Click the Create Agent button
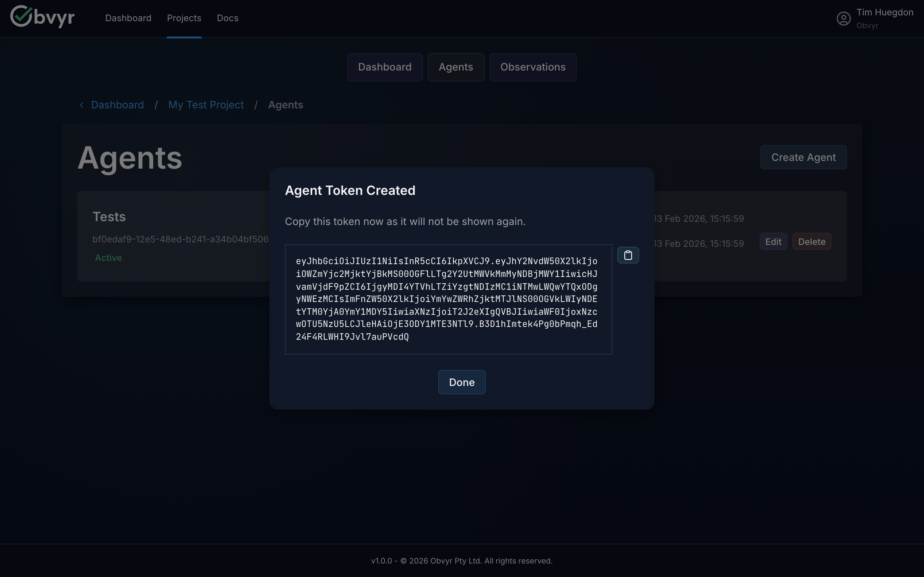 803,157
